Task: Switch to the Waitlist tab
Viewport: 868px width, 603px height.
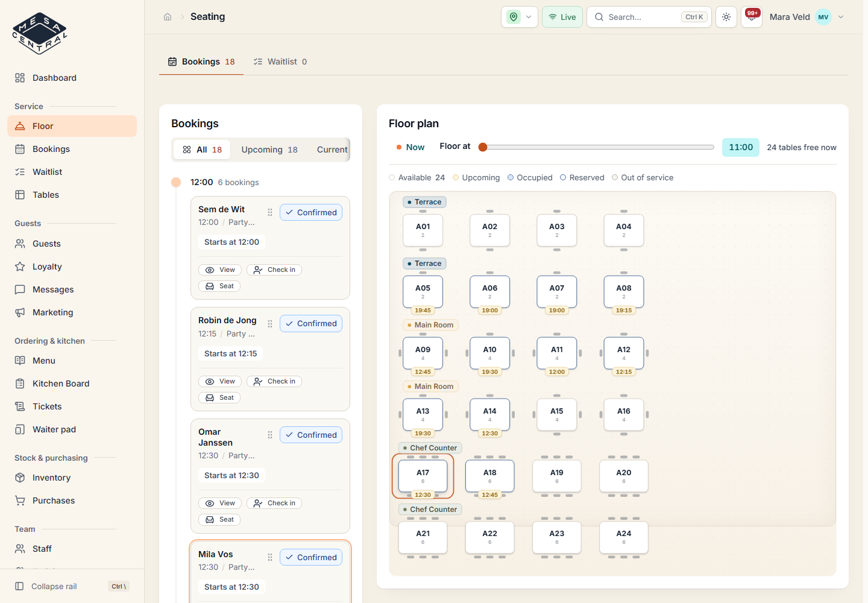Action: point(280,62)
